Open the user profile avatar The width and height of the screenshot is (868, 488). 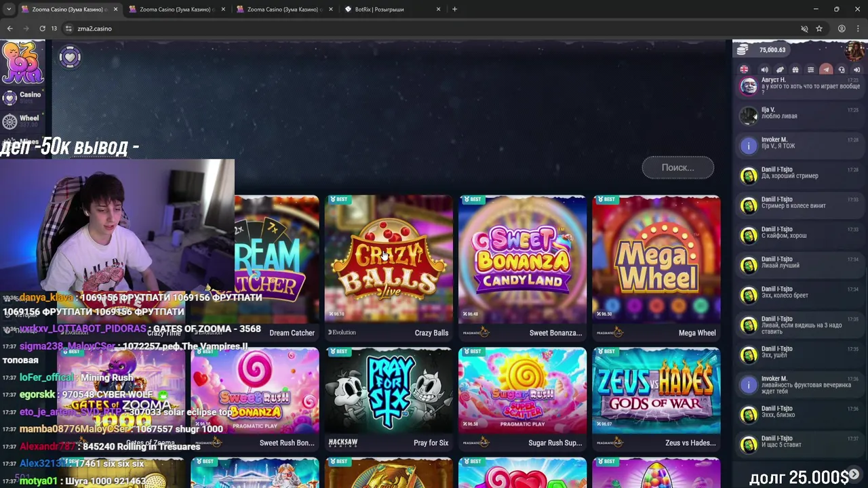[854, 49]
